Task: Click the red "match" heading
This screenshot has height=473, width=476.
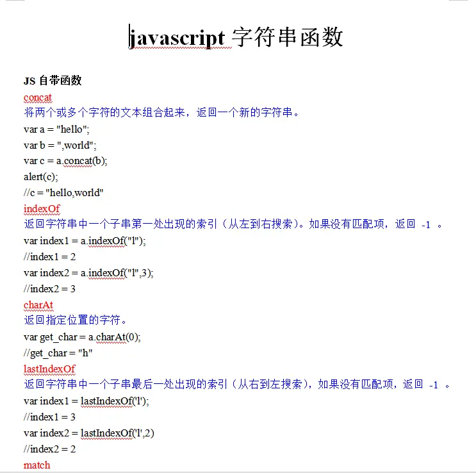Action: pyautogui.click(x=37, y=465)
